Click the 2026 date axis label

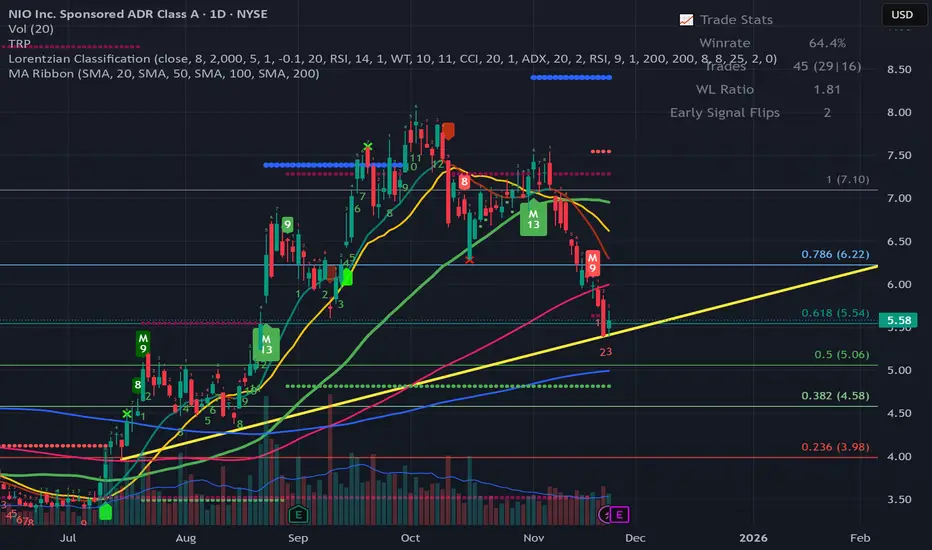tap(753, 538)
